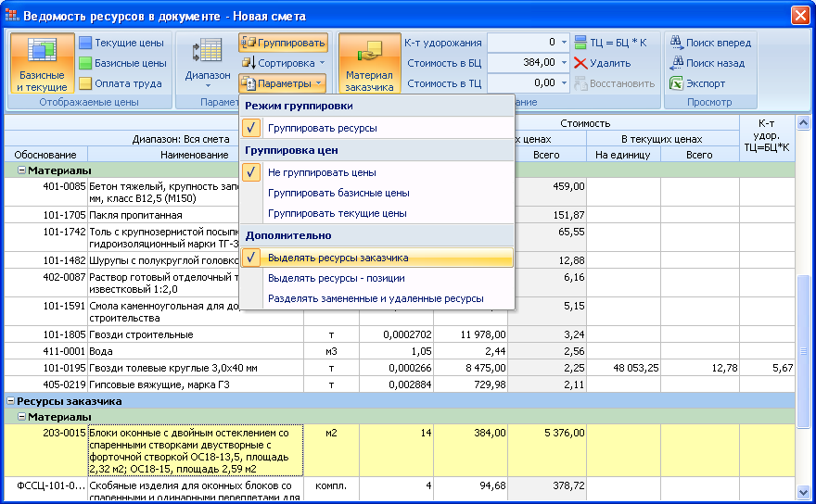Select row 101-1805 Гвозди строительные

pos(400,334)
